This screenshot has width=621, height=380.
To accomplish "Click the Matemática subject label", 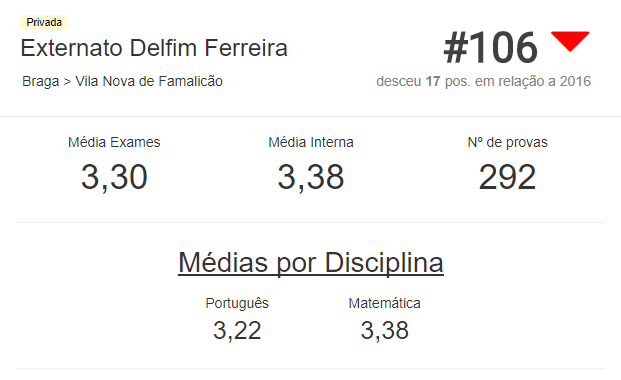I will (385, 303).
